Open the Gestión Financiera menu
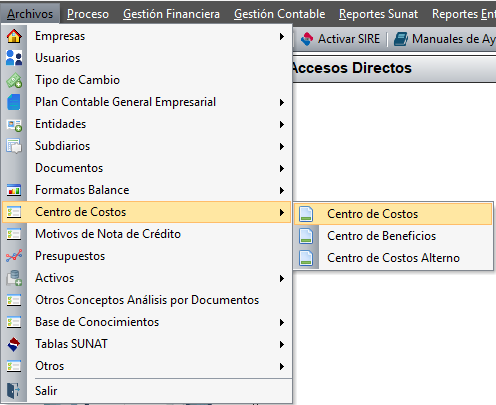 (171, 14)
